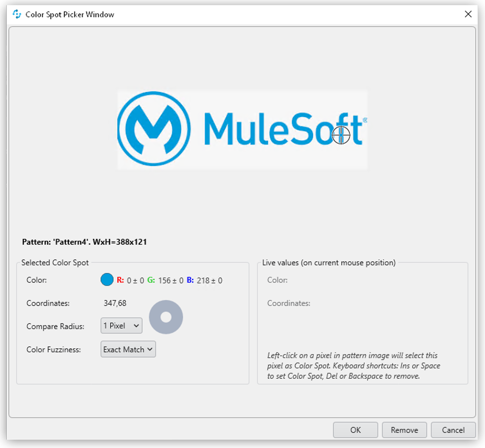Click the gray compare radius preview ring
The image size is (485, 448).
coord(166,317)
